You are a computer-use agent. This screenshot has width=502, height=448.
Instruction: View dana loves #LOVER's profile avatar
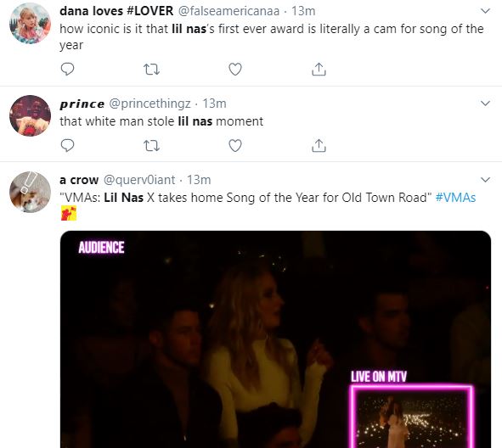pyautogui.click(x=30, y=23)
